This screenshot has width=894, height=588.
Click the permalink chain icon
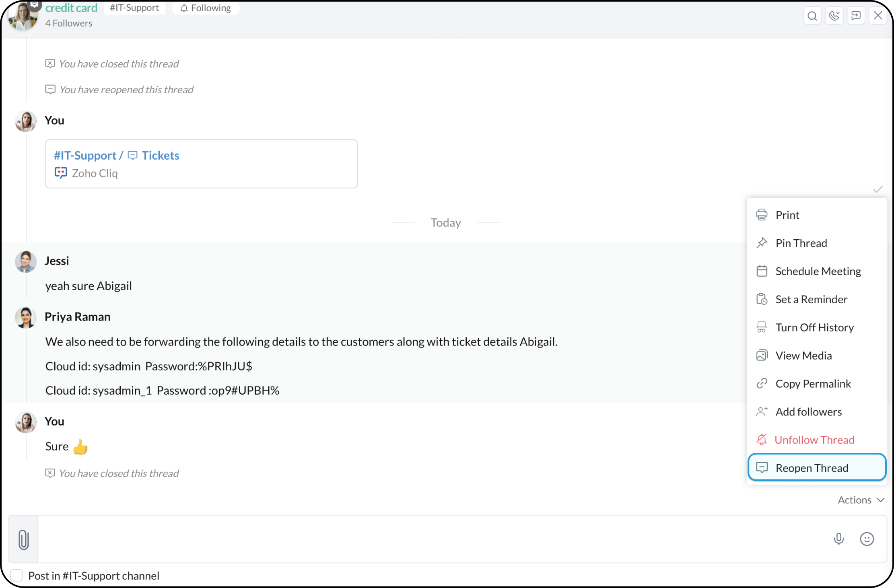(762, 384)
